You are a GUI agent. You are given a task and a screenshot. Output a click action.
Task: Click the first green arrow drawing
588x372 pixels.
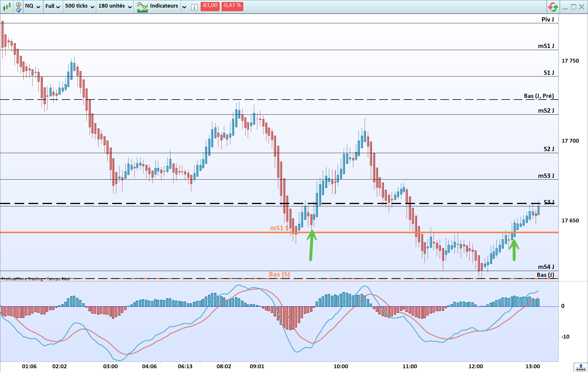click(311, 245)
